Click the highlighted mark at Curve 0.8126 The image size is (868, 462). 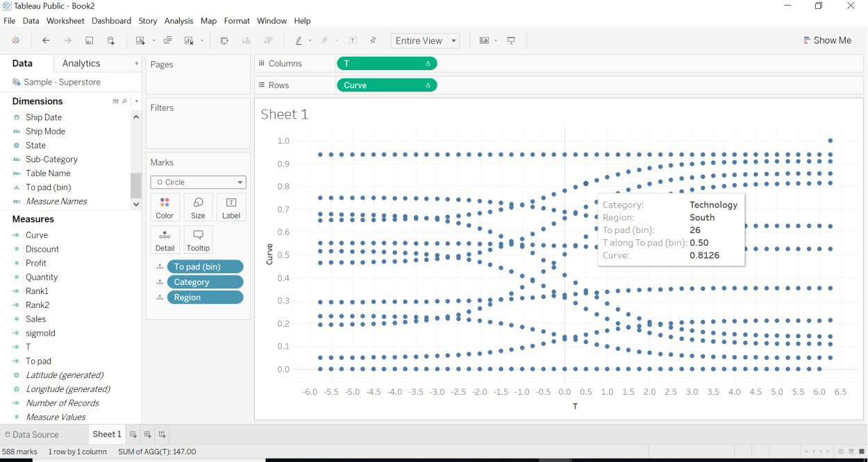coord(586,183)
